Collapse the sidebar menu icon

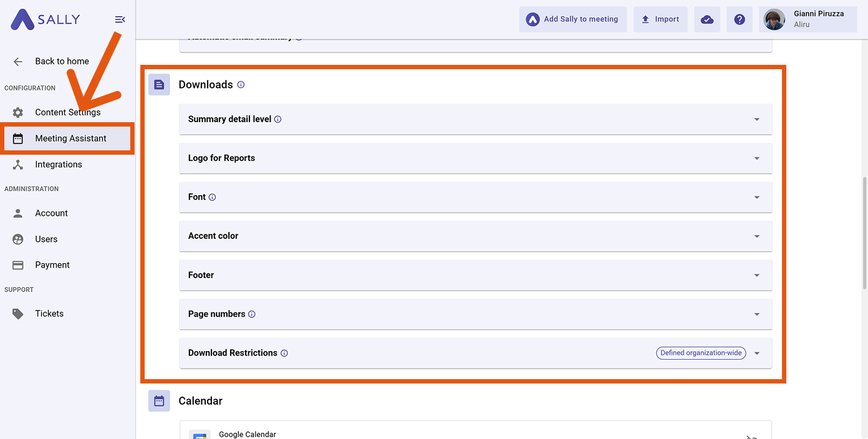click(120, 19)
